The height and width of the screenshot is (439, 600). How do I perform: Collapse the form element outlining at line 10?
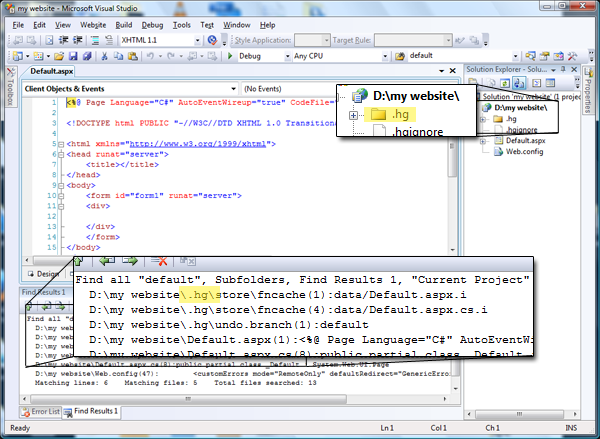[61, 196]
